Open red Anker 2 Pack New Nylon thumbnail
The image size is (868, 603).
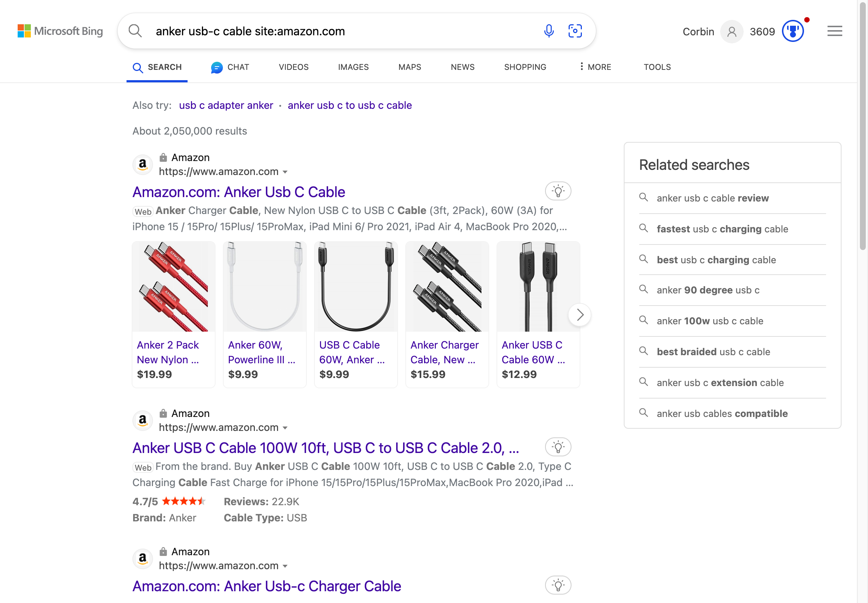click(x=174, y=287)
